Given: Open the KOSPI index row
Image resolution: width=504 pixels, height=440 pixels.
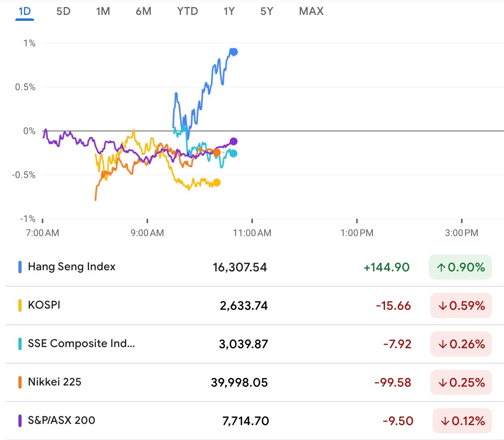Looking at the screenshot, I should tap(255, 305).
